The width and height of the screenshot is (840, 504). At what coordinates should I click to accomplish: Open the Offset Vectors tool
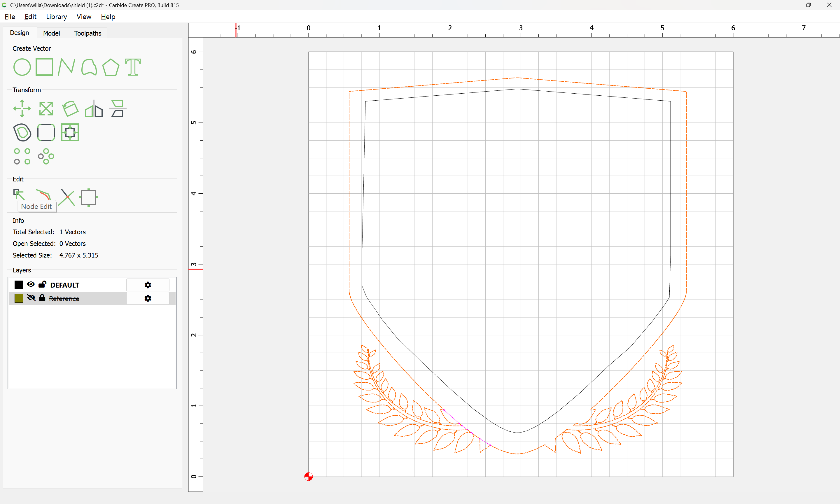(x=22, y=132)
